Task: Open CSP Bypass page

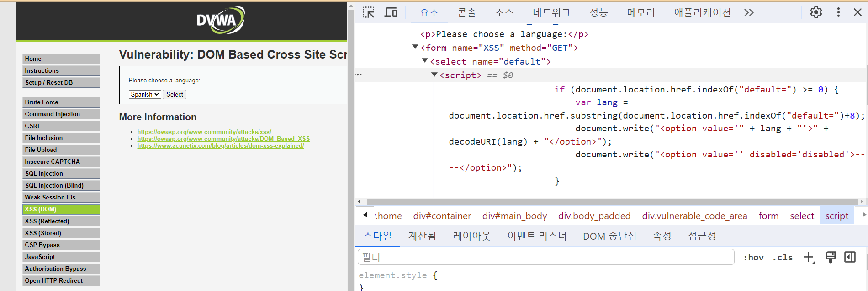Action: coord(61,245)
